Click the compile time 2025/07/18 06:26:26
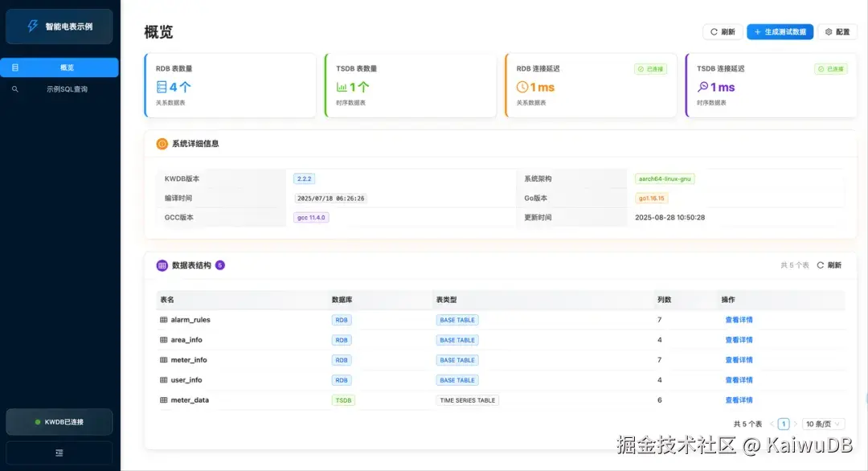This screenshot has height=471, width=868. click(x=330, y=199)
